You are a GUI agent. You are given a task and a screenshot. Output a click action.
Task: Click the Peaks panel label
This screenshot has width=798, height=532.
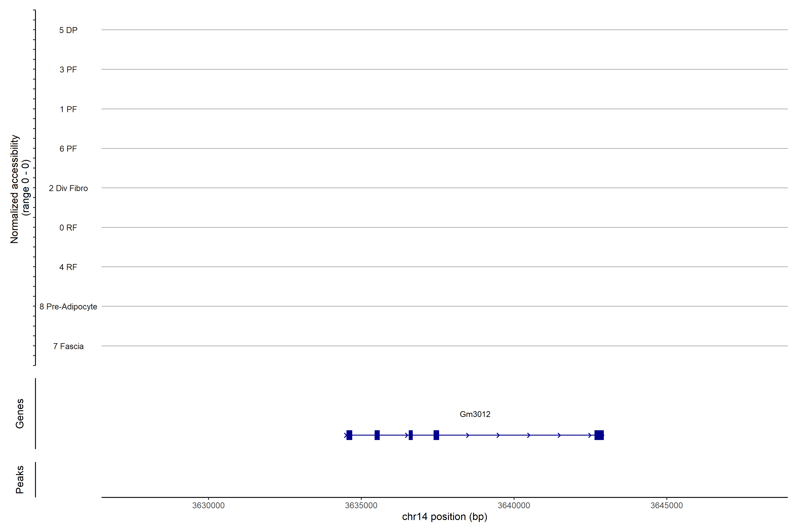pyautogui.click(x=20, y=479)
